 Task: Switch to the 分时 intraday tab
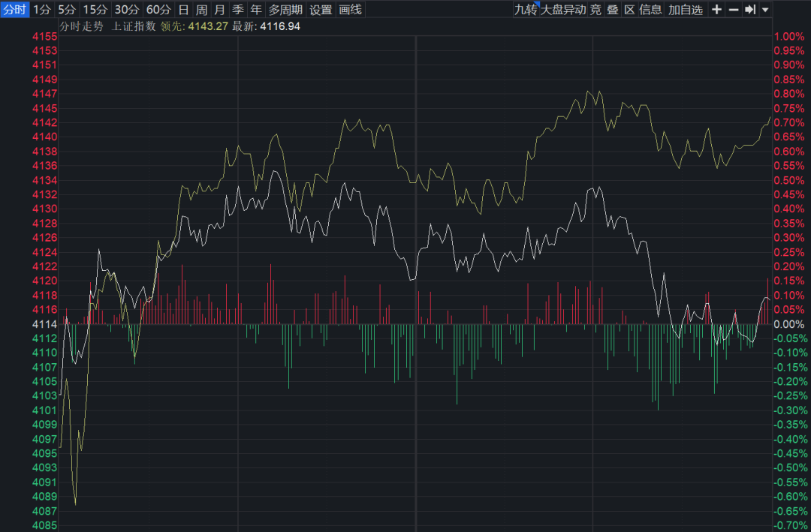pyautogui.click(x=15, y=10)
